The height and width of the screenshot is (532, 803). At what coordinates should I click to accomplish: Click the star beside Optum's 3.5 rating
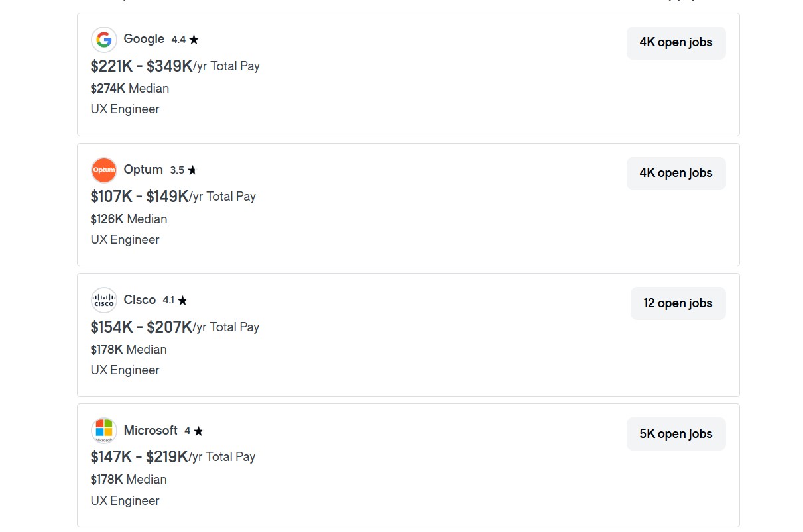coord(192,170)
